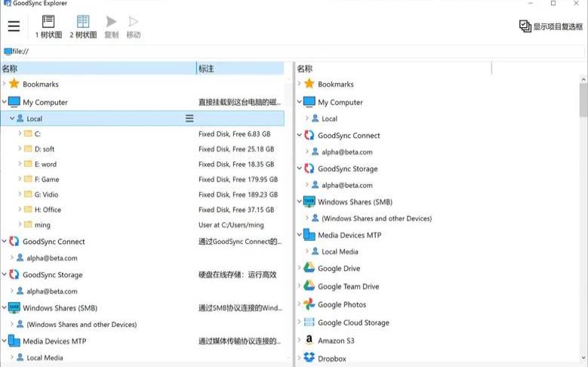
Task: Click the text Fixed Disk, Free 179.95 GB
Action: coord(238,180)
